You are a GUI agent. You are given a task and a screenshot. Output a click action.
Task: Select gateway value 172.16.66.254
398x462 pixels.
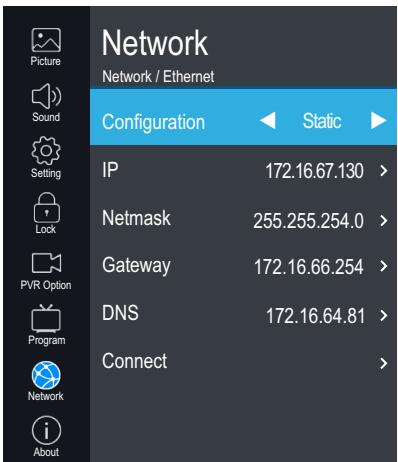click(x=309, y=267)
